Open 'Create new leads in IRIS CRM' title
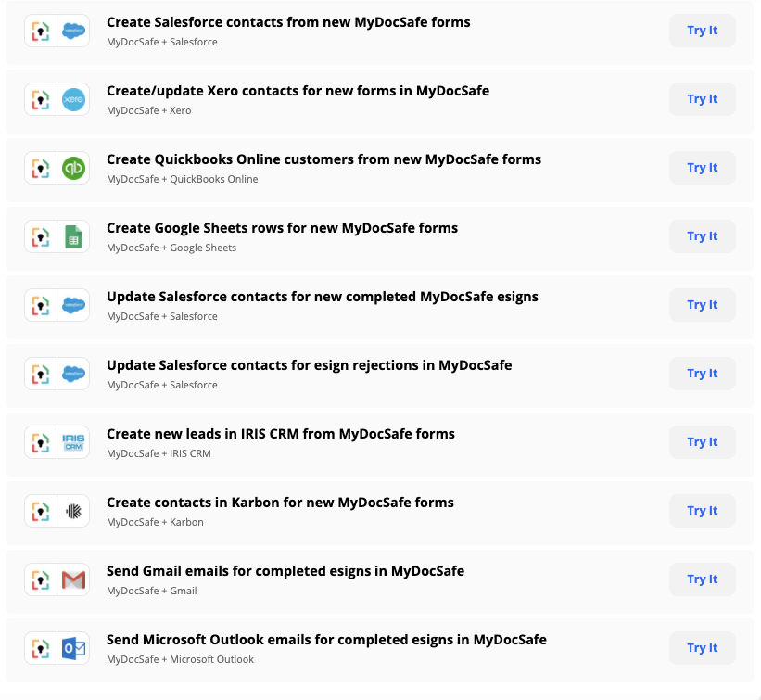Image resolution: width=761 pixels, height=700 pixels. point(280,434)
